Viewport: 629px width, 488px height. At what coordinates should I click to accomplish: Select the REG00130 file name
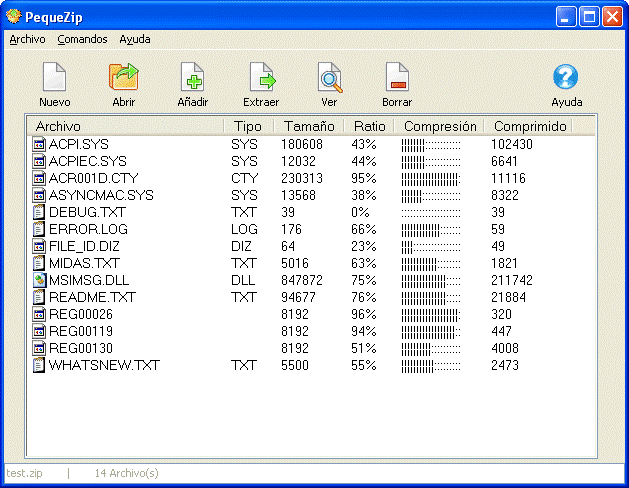click(81, 348)
